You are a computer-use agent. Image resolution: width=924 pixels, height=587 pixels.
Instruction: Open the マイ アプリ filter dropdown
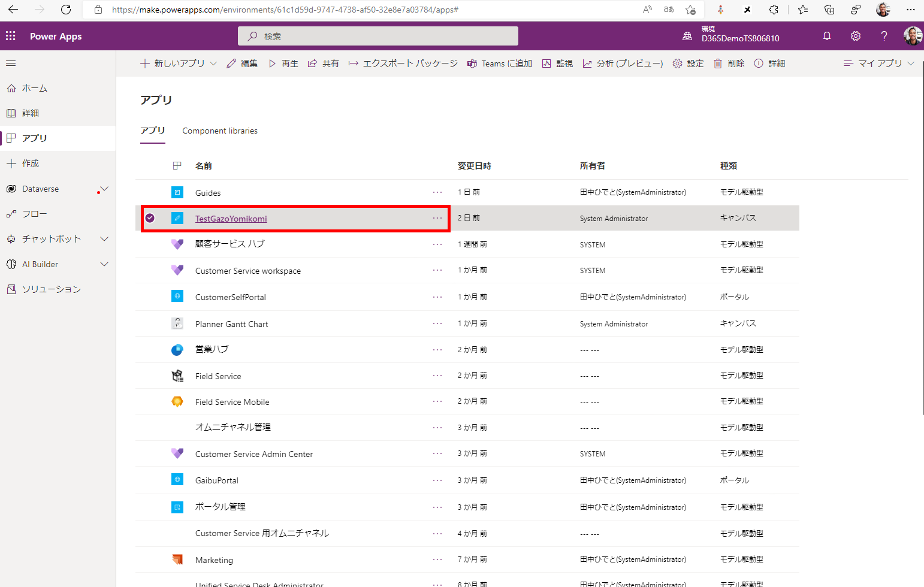(879, 63)
